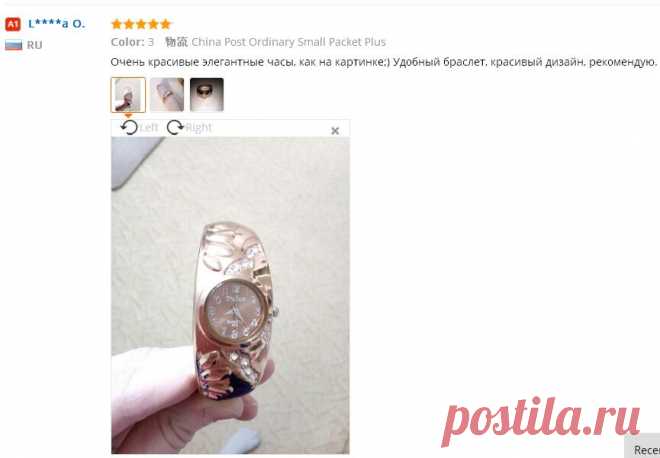Click the rotate left arrow icon

point(129,127)
